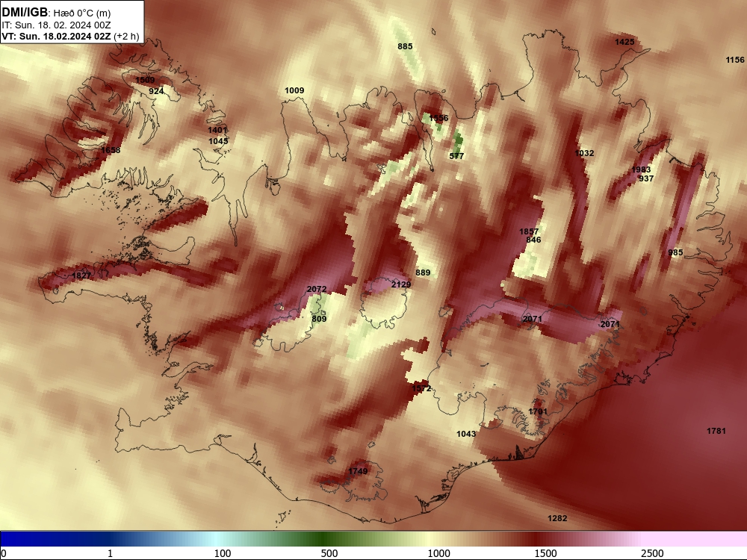The width and height of the screenshot is (747, 560).
Task: Click the map value 809
Action: (319, 319)
